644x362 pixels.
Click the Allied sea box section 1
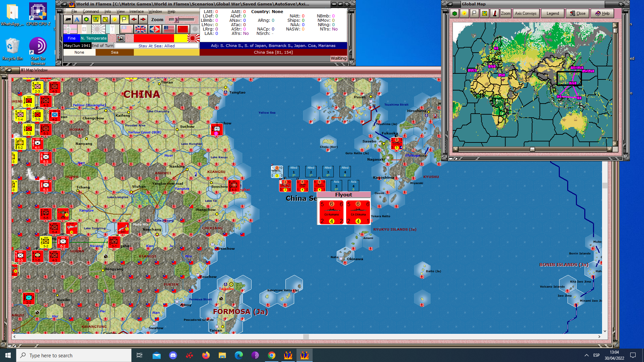tap(294, 172)
